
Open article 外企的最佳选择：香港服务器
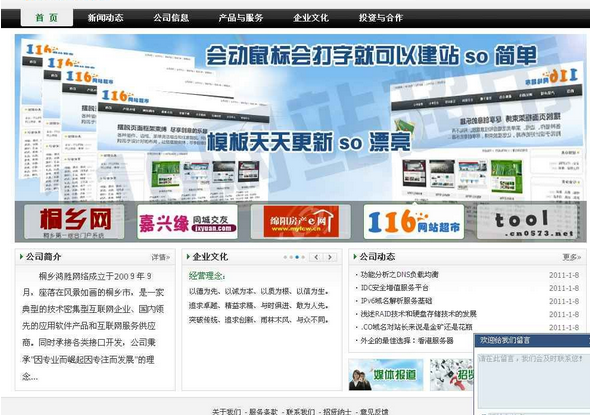pyautogui.click(x=407, y=341)
